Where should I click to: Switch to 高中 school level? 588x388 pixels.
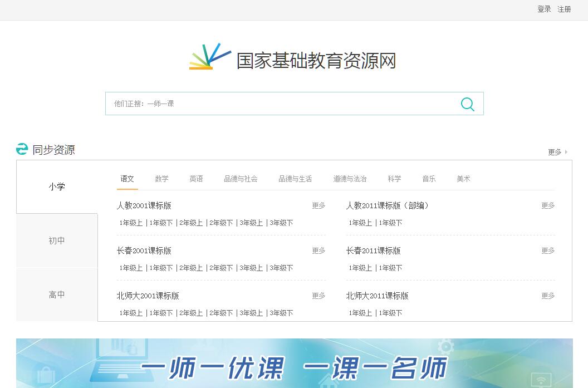57,294
